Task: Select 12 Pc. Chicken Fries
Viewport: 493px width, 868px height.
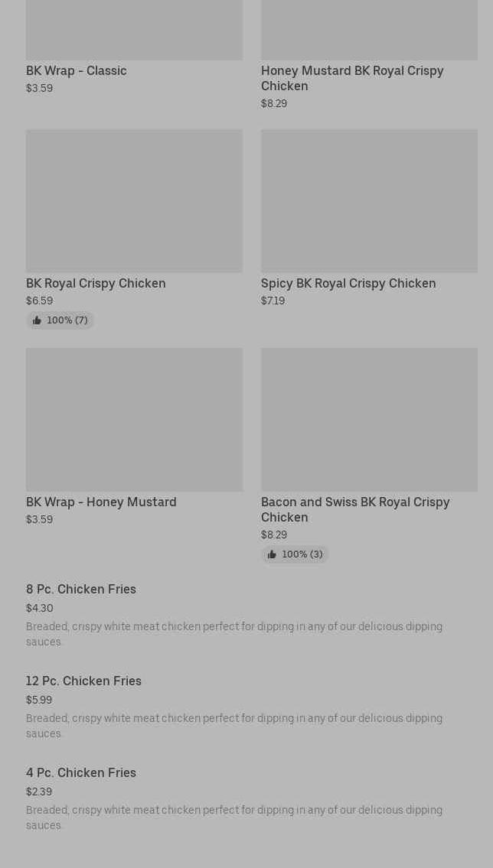Action: (x=83, y=681)
